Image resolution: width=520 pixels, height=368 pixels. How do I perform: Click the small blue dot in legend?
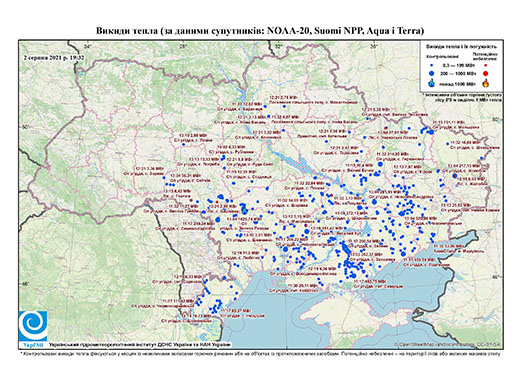(x=432, y=66)
